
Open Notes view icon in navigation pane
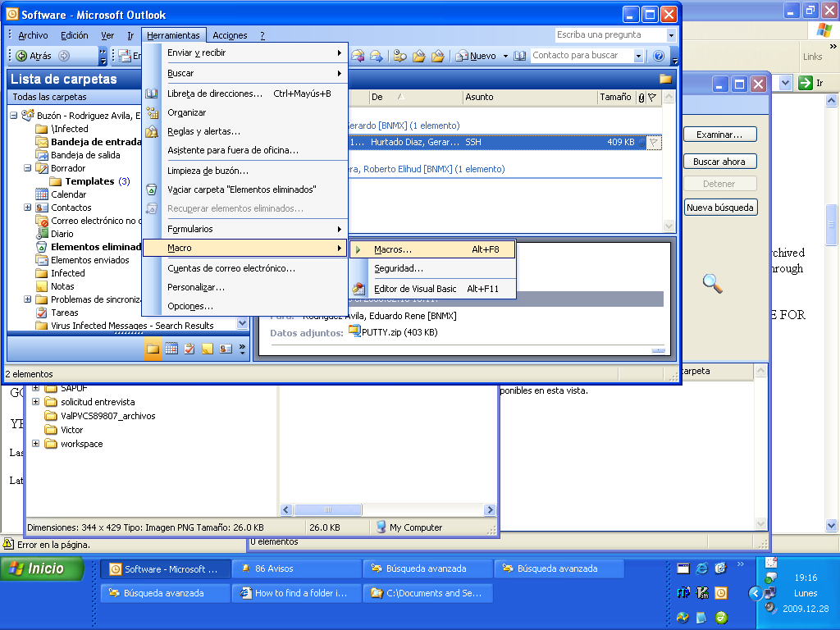208,349
